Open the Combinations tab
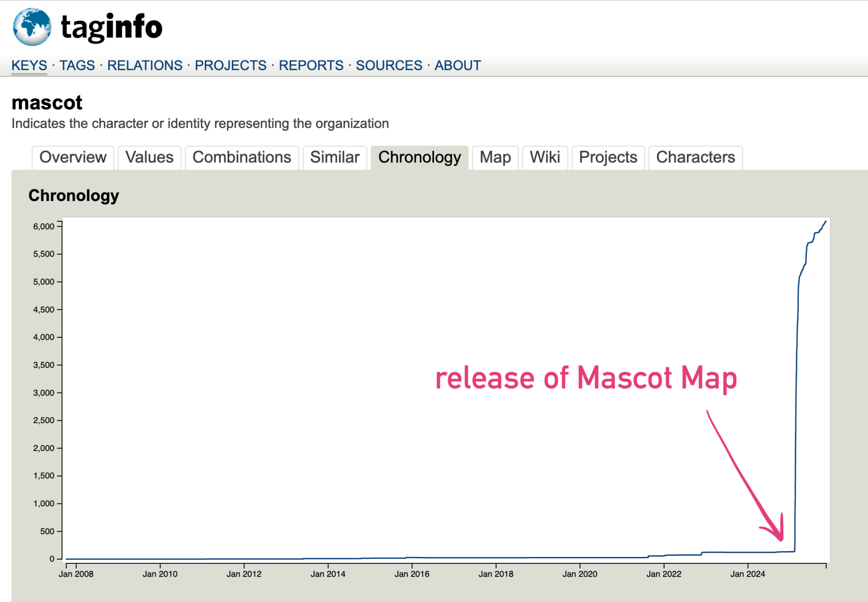The image size is (868, 602). [241, 157]
